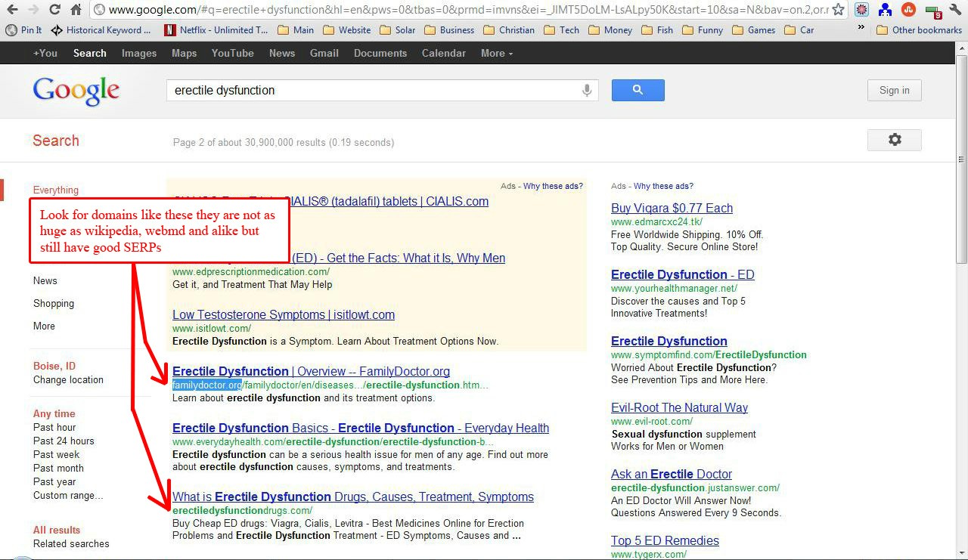
Task: Open the Funny bookmarks folder
Action: point(703,30)
